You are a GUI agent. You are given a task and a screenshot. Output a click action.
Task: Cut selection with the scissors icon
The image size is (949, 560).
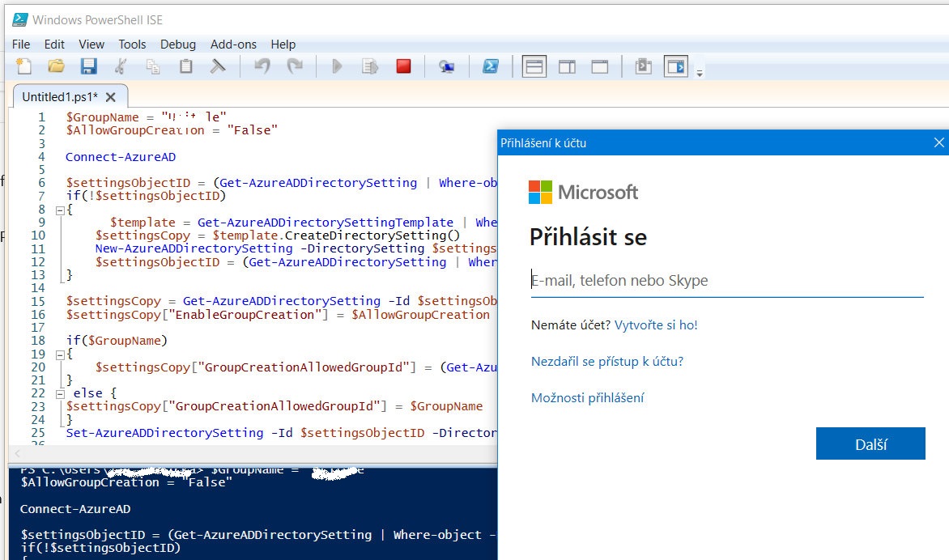[121, 66]
